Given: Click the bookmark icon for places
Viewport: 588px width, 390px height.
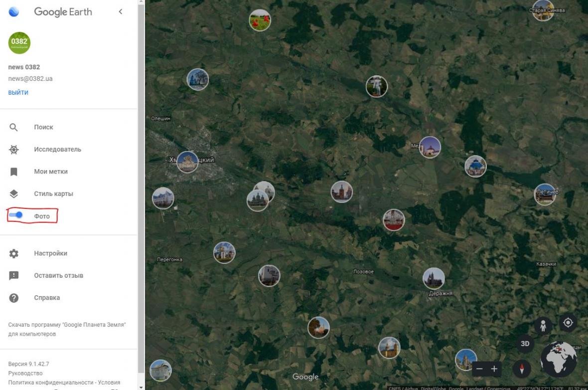Looking at the screenshot, I should [x=14, y=172].
